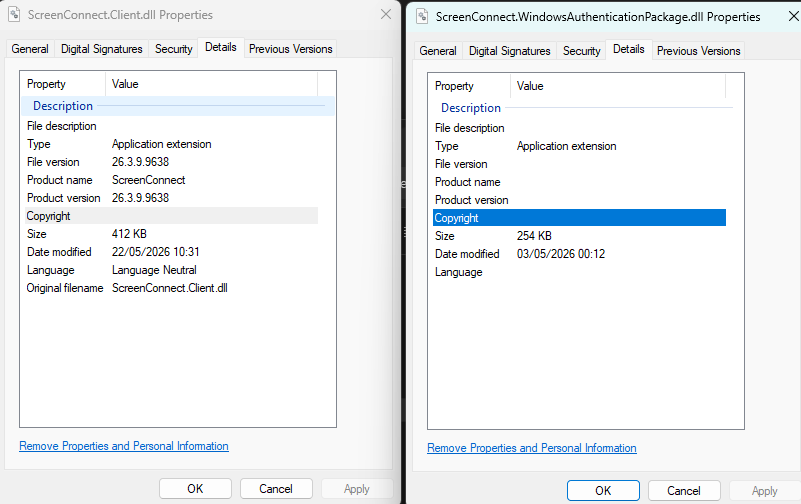Click Value column header in Client.dll window
The image size is (801, 504).
211,84
